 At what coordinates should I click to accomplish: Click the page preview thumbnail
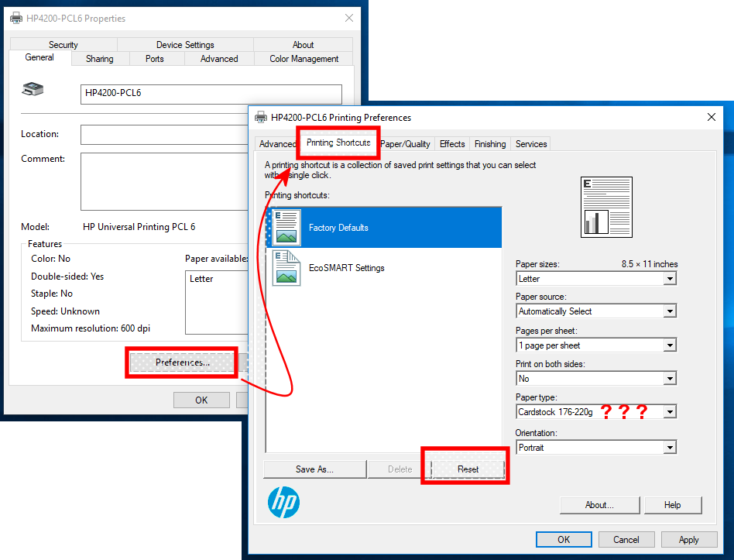click(606, 207)
